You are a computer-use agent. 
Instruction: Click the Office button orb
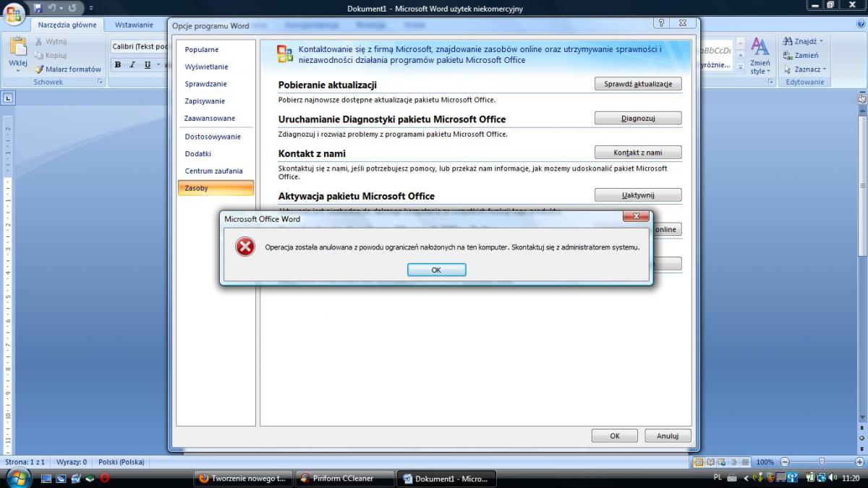click(x=14, y=12)
